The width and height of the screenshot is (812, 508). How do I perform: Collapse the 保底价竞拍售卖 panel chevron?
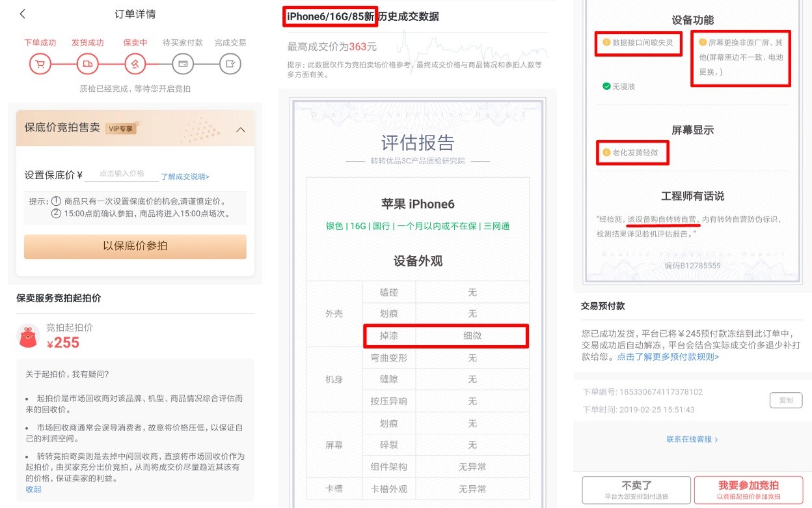(x=241, y=129)
